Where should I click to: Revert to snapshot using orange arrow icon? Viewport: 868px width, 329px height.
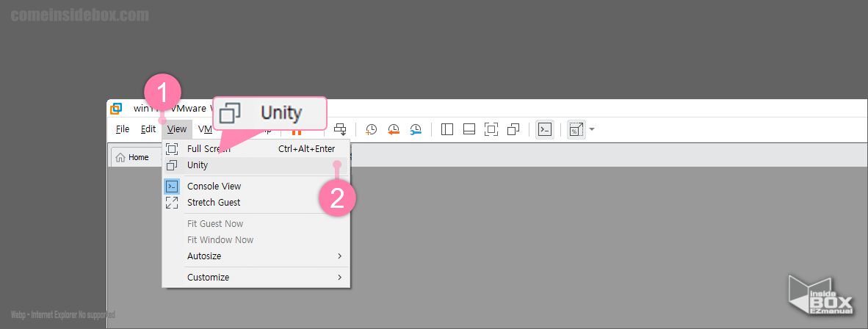click(394, 129)
